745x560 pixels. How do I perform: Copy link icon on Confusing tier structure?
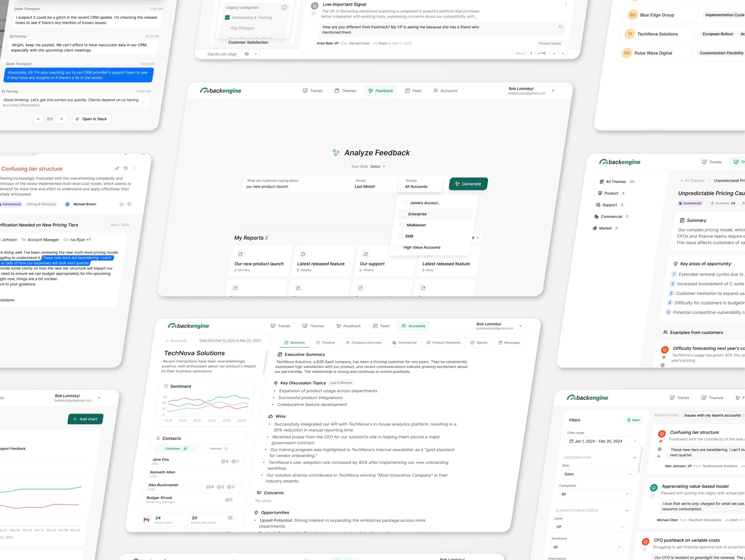click(117, 168)
